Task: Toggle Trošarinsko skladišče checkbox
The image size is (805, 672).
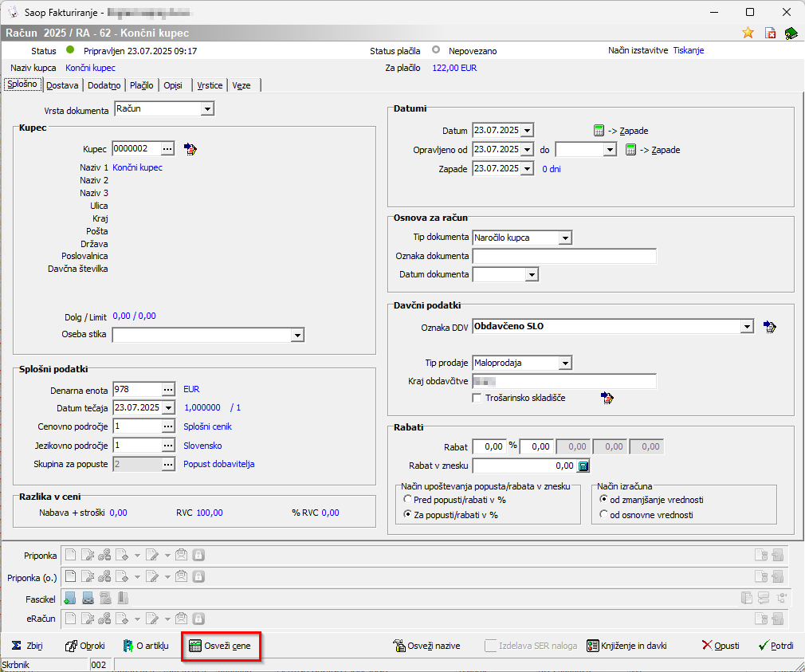Action: [477, 398]
